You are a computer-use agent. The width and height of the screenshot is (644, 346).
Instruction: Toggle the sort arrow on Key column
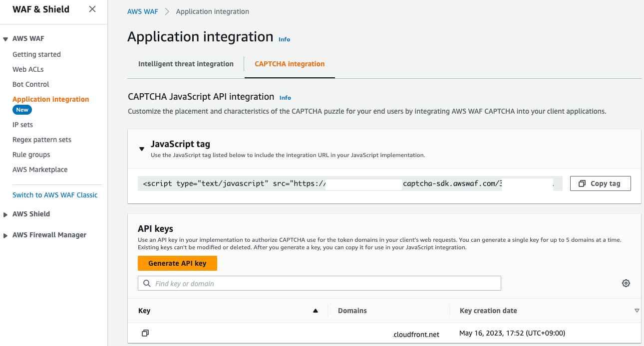pos(316,310)
